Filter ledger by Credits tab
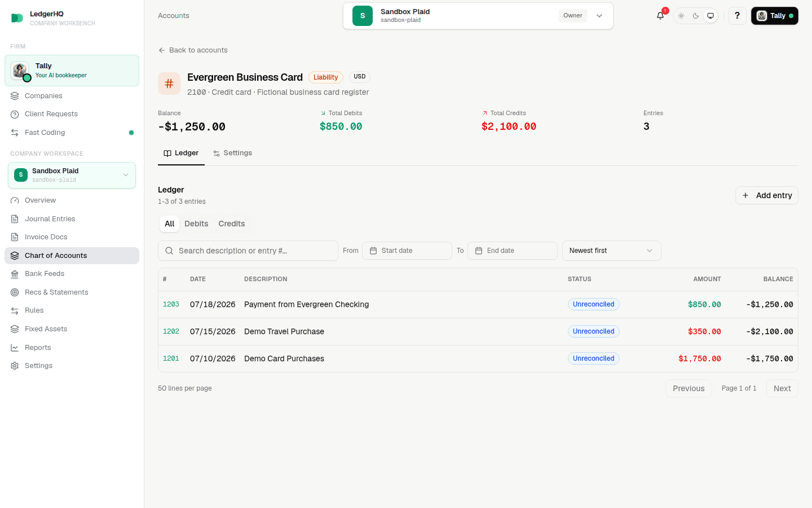The width and height of the screenshot is (812, 508). [x=232, y=224]
